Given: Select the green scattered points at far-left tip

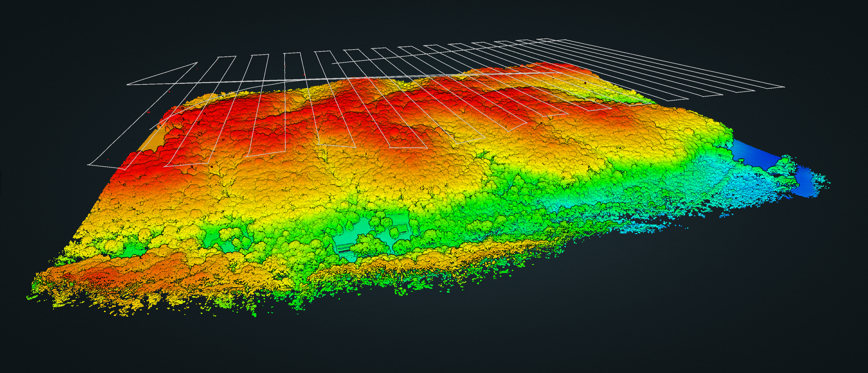Looking at the screenshot, I should (32, 297).
